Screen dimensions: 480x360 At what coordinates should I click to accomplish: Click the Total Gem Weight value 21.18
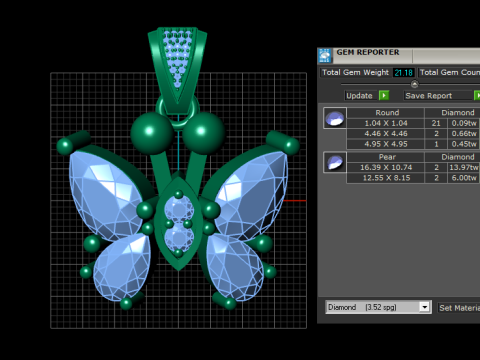403,72
